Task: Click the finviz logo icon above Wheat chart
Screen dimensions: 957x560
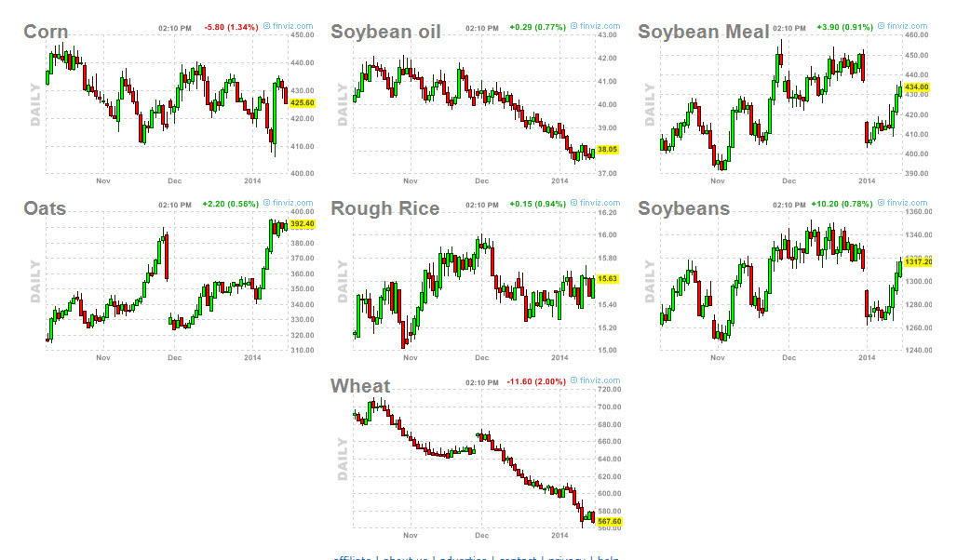Action: (x=573, y=380)
